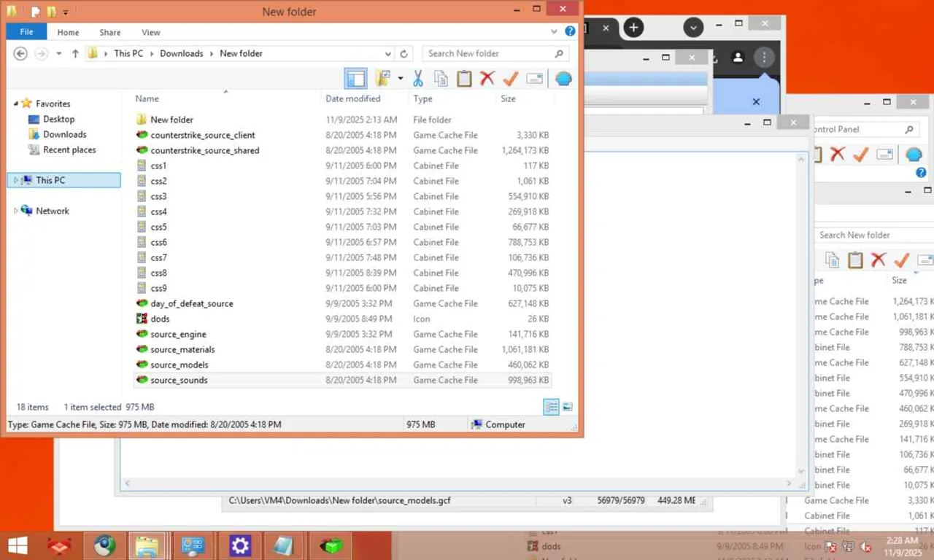Image resolution: width=934 pixels, height=560 pixels.
Task: Open the tab search chevron in browser window
Action: pos(693,28)
